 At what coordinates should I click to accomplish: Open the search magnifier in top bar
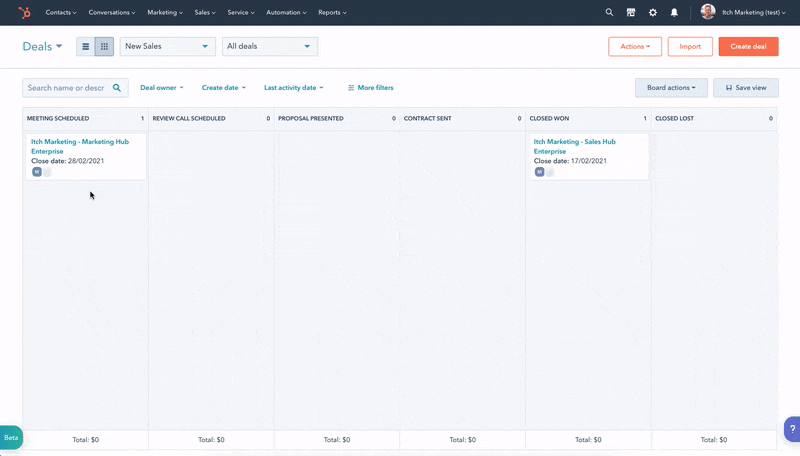click(x=609, y=12)
